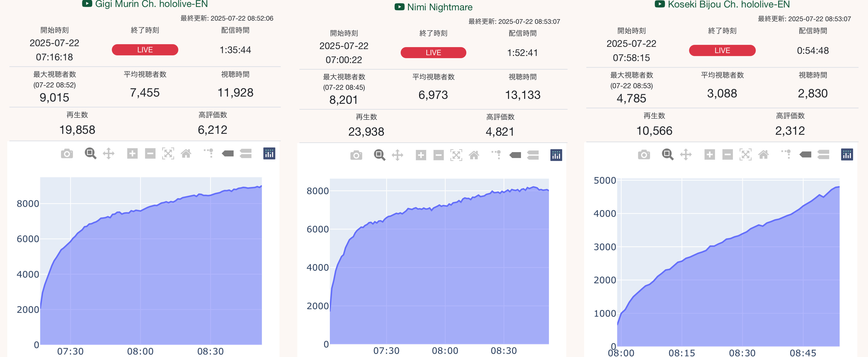Click stream duration 1:35:44
This screenshot has height=357, width=868.
[x=235, y=50]
